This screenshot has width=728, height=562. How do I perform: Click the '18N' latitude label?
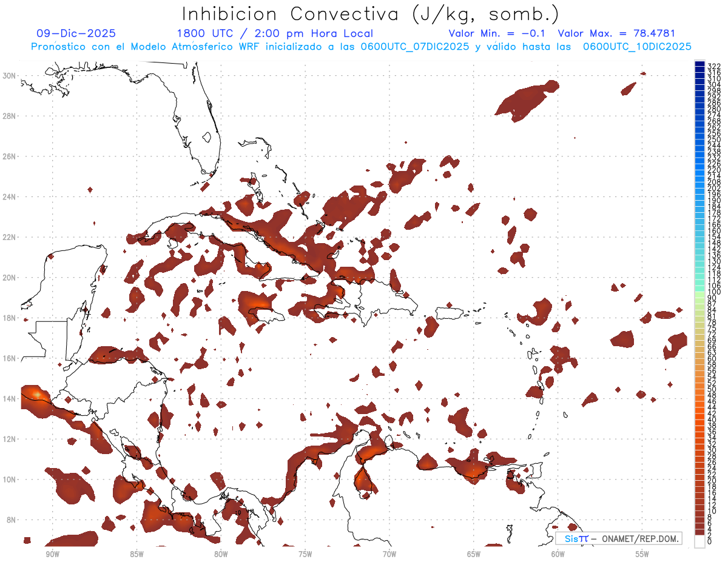[9, 318]
